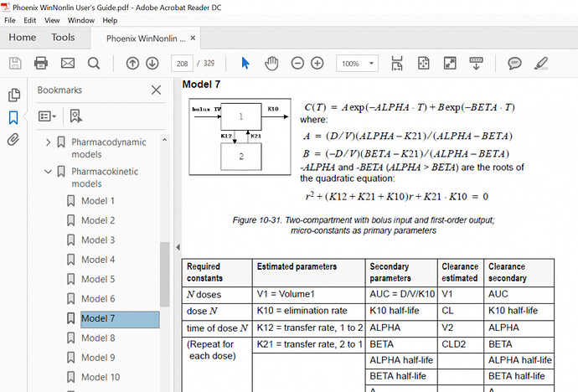Screen dimensions: 578x392
Task: Select the Phoenix WinNonlin document tab
Action: tap(146, 39)
